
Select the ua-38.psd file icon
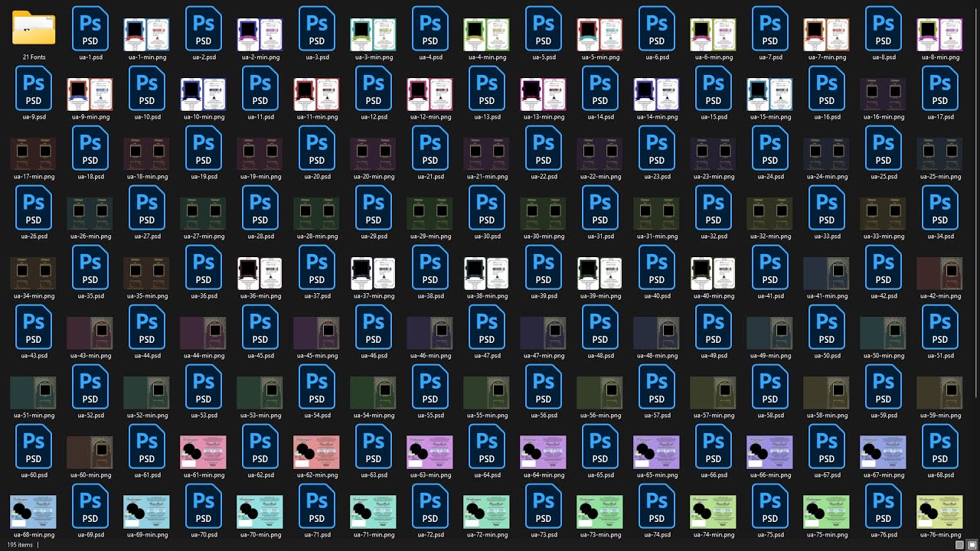[430, 268]
